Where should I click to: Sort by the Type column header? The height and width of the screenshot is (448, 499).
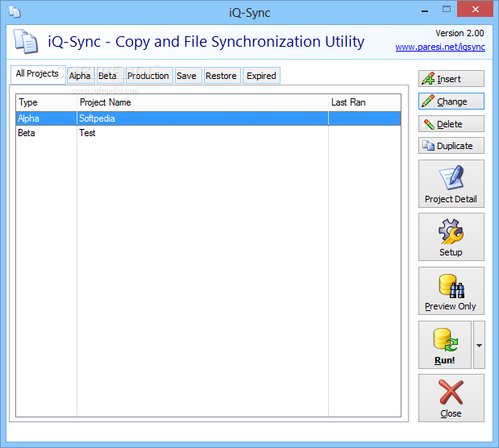[x=47, y=102]
